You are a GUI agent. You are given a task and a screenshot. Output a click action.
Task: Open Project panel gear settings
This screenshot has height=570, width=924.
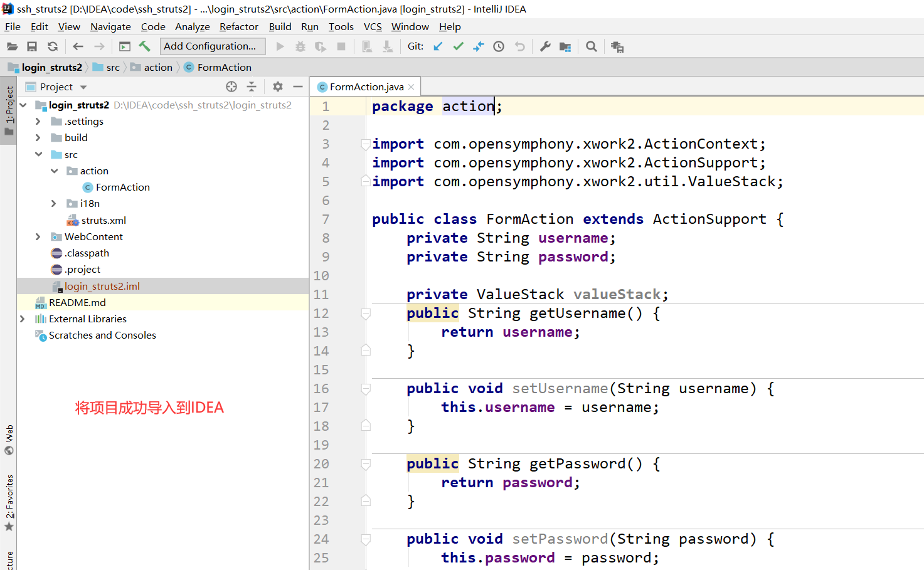[278, 87]
